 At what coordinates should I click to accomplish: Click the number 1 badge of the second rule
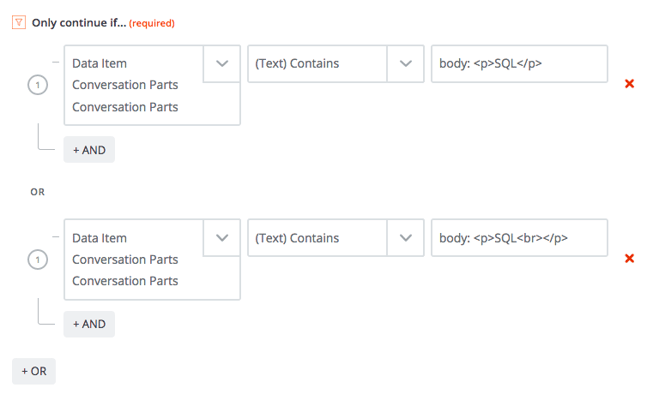[37, 260]
